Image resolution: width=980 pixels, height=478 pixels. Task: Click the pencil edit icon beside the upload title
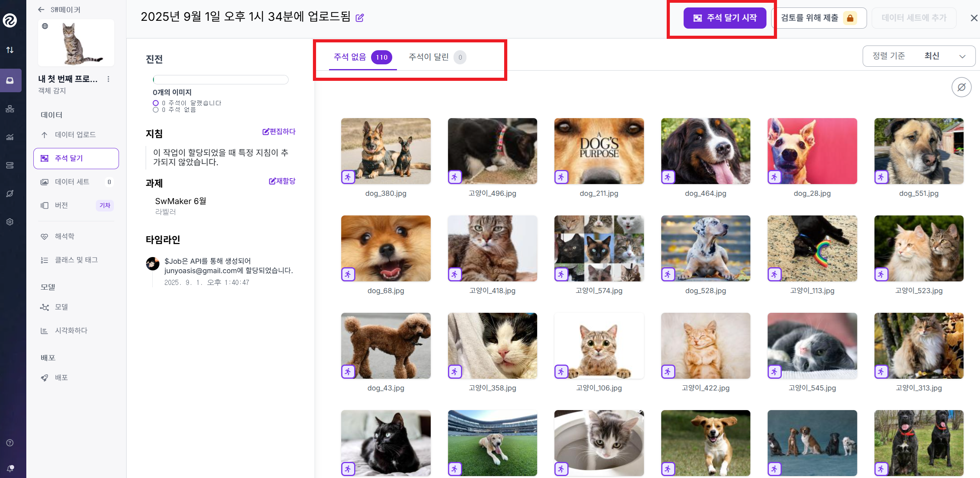pyautogui.click(x=360, y=18)
